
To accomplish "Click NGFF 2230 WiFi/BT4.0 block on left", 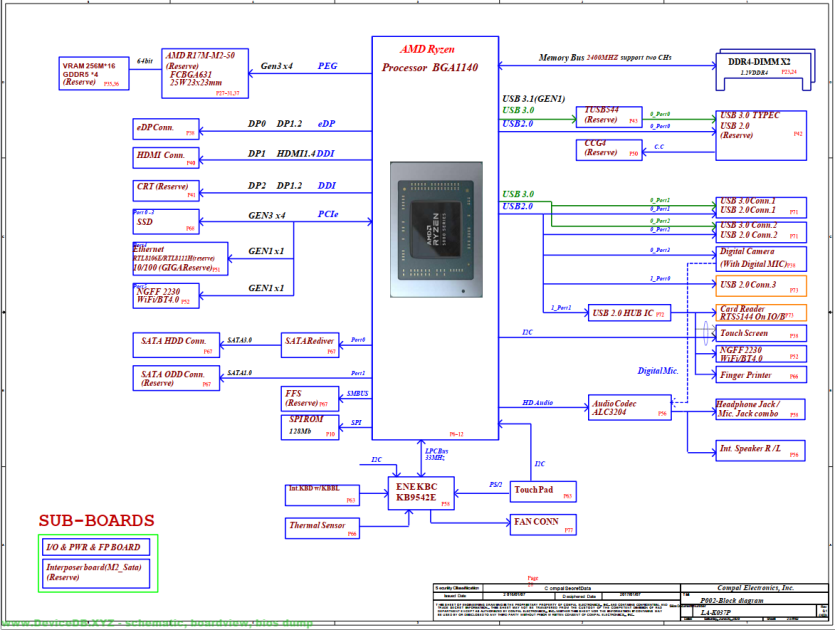I will pyautogui.click(x=166, y=296).
